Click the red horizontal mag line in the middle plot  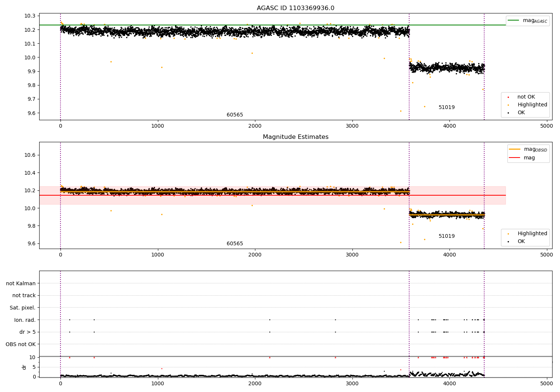[273, 195]
